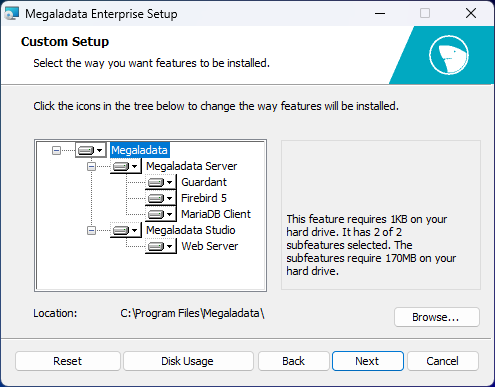Open install-state dropdown for Web Server

pos(161,246)
